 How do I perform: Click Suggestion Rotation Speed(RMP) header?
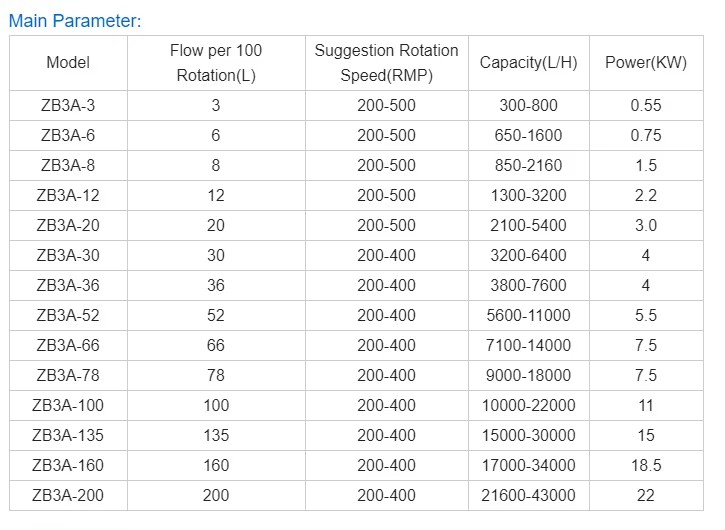coord(387,62)
